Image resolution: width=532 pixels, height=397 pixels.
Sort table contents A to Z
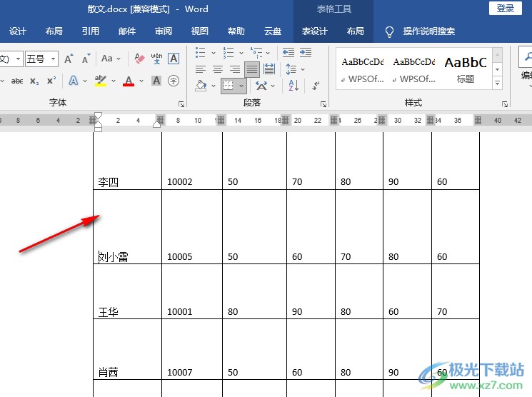(x=293, y=86)
